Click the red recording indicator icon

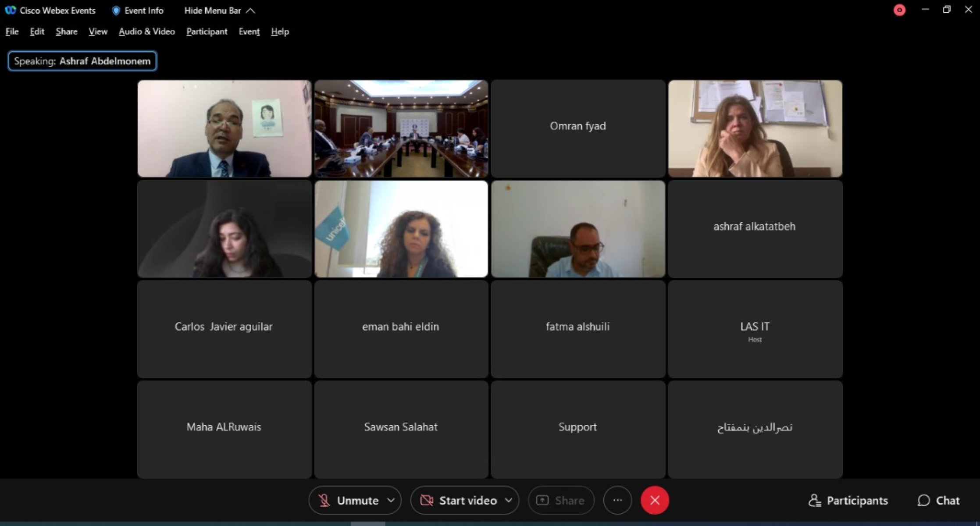pos(899,10)
